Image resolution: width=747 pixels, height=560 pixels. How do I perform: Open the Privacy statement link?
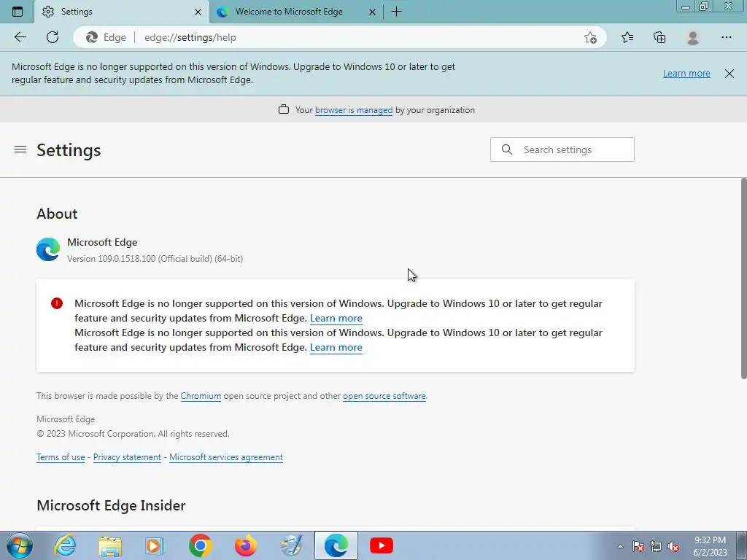pos(127,457)
